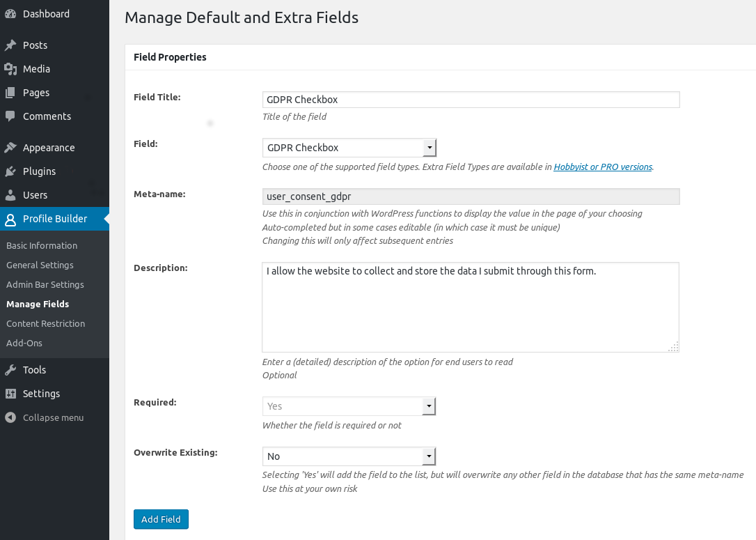
Task: Select the Appearance paintbrush icon
Action: click(x=10, y=148)
